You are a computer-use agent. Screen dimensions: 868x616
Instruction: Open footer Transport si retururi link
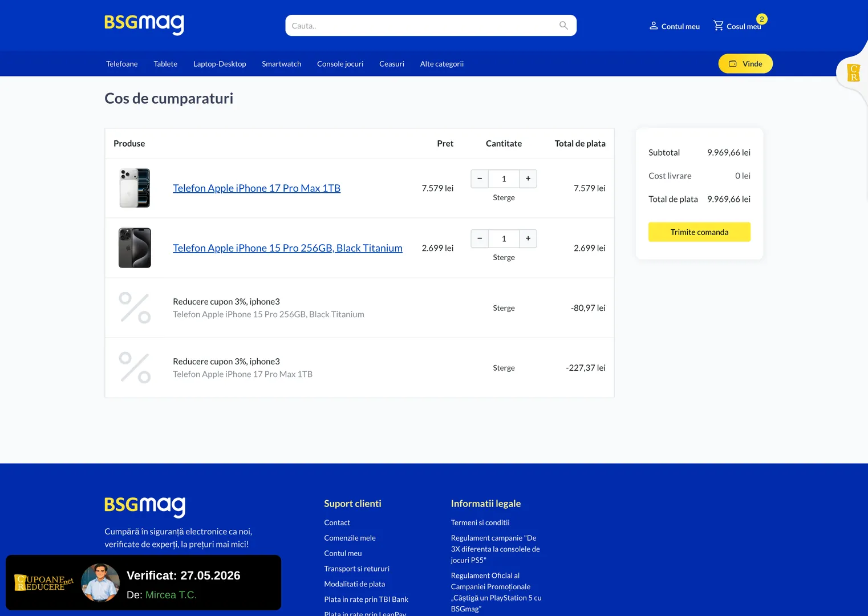[x=356, y=569]
